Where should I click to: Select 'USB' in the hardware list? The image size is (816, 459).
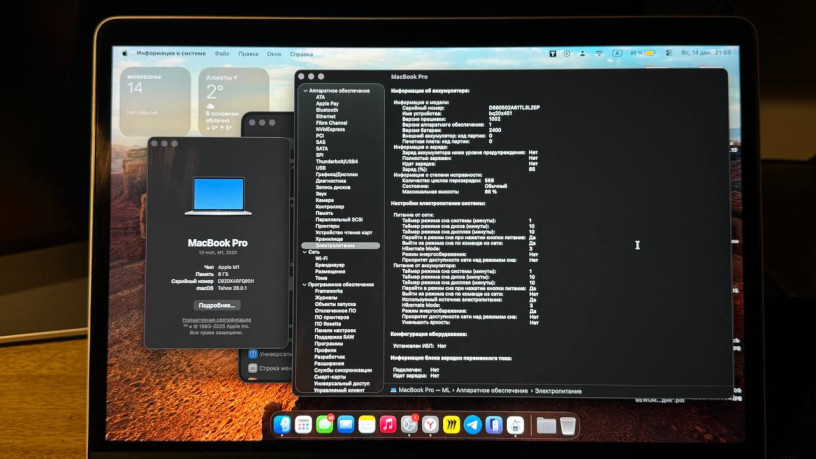pos(321,168)
